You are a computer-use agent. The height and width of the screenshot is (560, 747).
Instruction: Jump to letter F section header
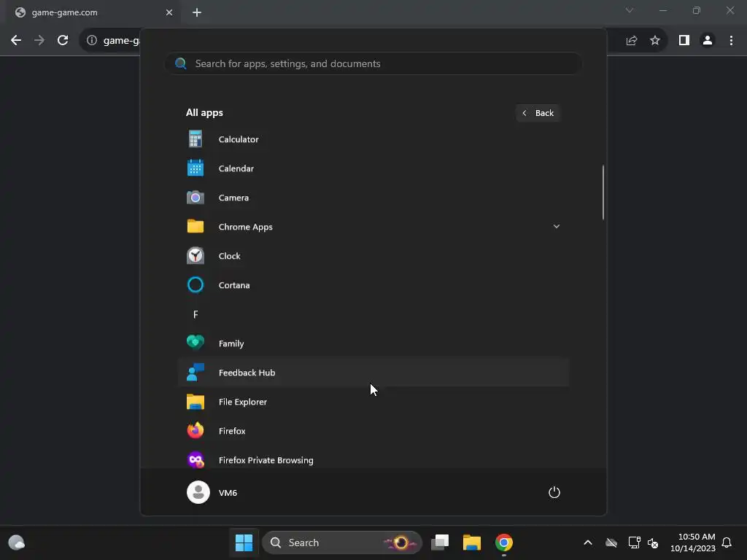[x=196, y=314]
